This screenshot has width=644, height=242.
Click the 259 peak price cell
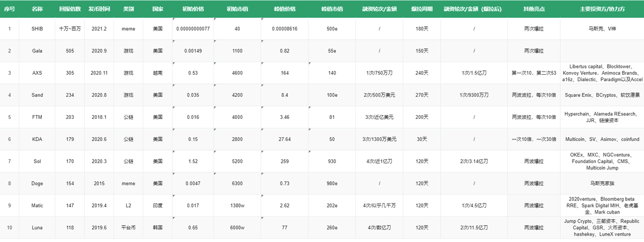coord(284,161)
